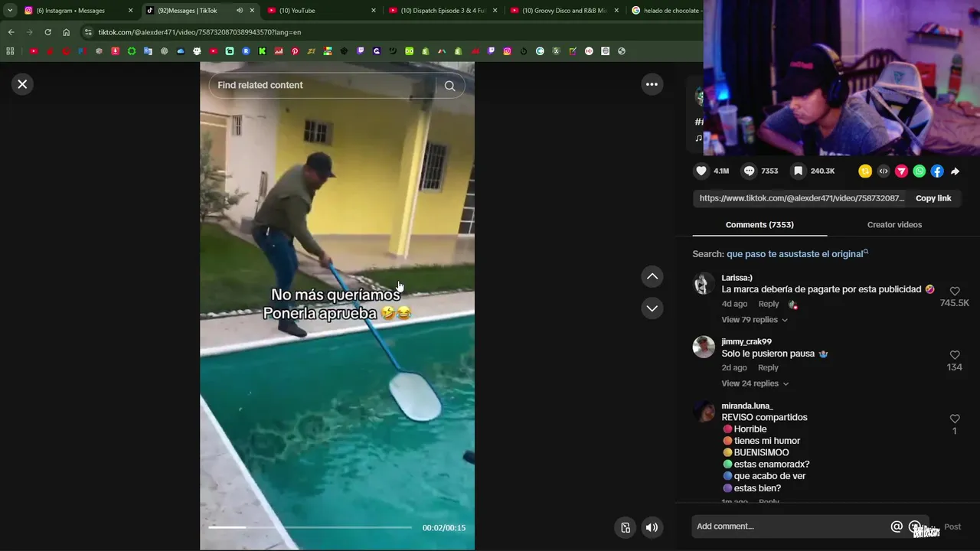This screenshot has height=551, width=980.
Task: Switch to Dispatch Episode 3 & 4 tab
Action: 443,11
